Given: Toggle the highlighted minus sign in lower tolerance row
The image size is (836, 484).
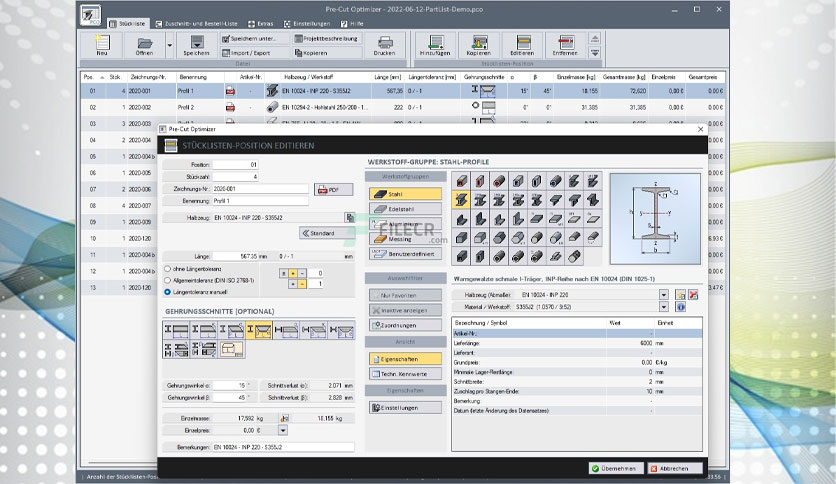Looking at the screenshot, I should (302, 284).
